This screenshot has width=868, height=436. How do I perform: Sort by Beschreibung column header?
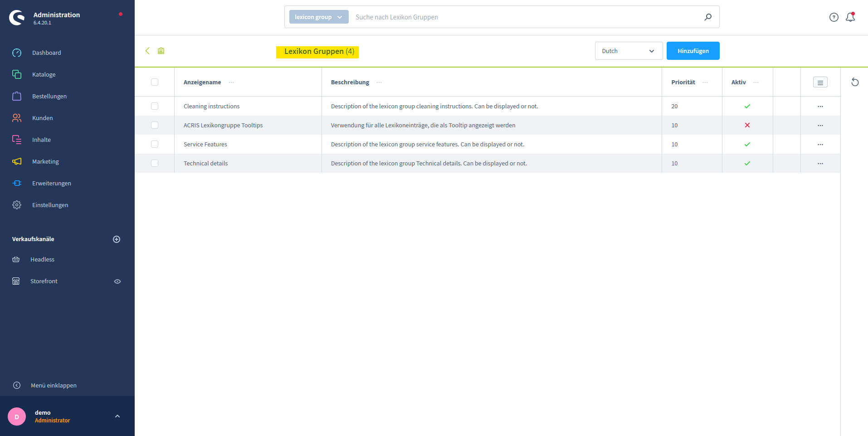coord(350,82)
